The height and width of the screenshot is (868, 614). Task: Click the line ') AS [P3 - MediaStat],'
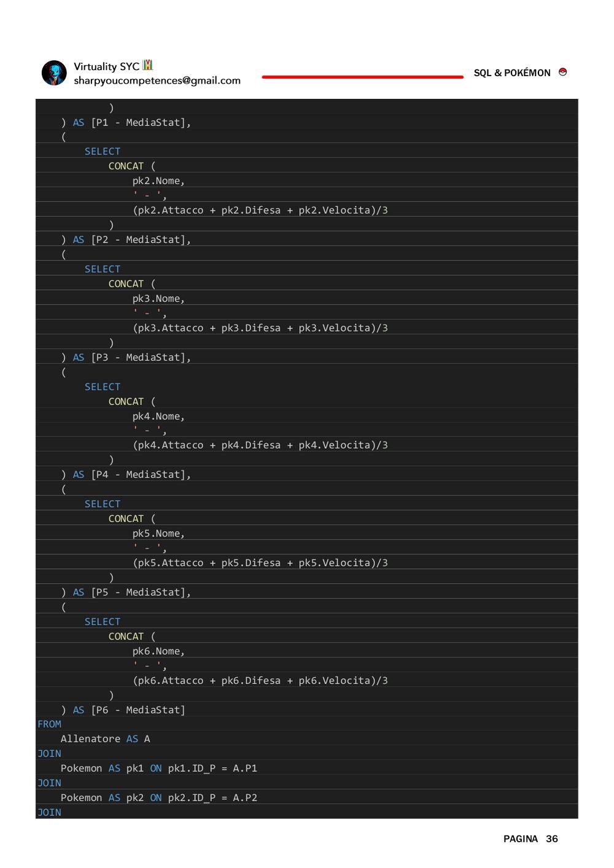tap(126, 357)
